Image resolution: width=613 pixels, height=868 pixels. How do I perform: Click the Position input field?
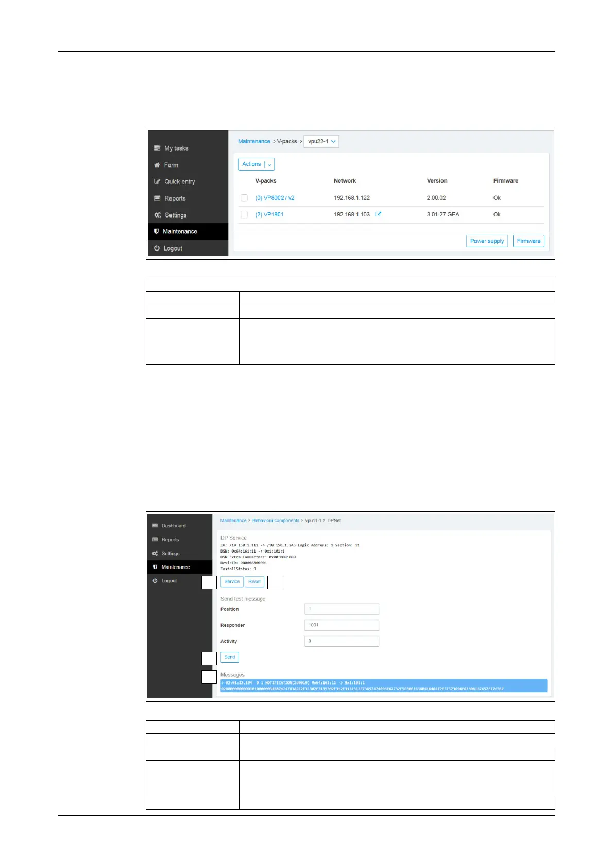[342, 609]
